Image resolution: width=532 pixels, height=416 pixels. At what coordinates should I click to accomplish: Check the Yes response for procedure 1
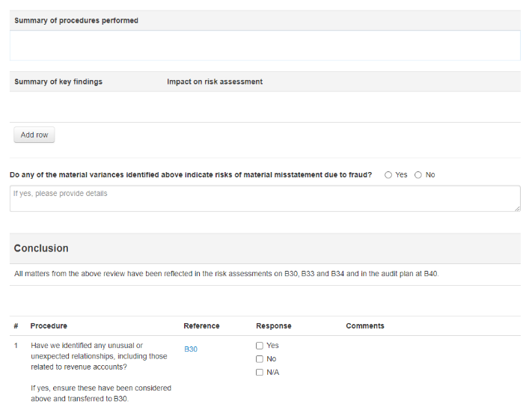point(260,346)
